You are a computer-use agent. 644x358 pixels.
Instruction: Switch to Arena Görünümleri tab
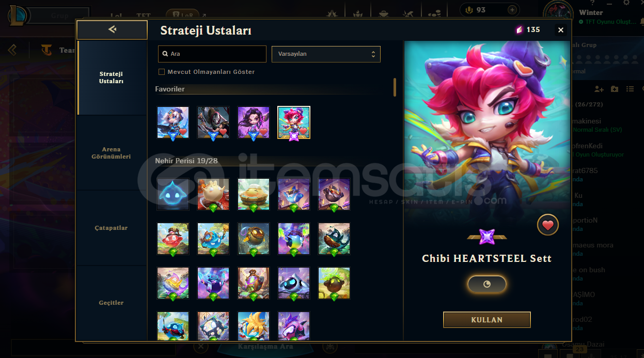112,153
